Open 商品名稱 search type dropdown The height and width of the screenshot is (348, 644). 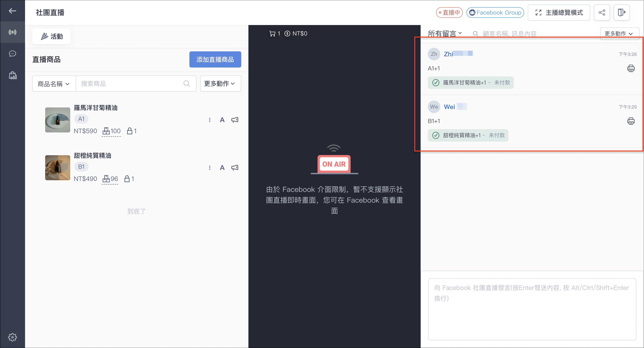tap(54, 84)
